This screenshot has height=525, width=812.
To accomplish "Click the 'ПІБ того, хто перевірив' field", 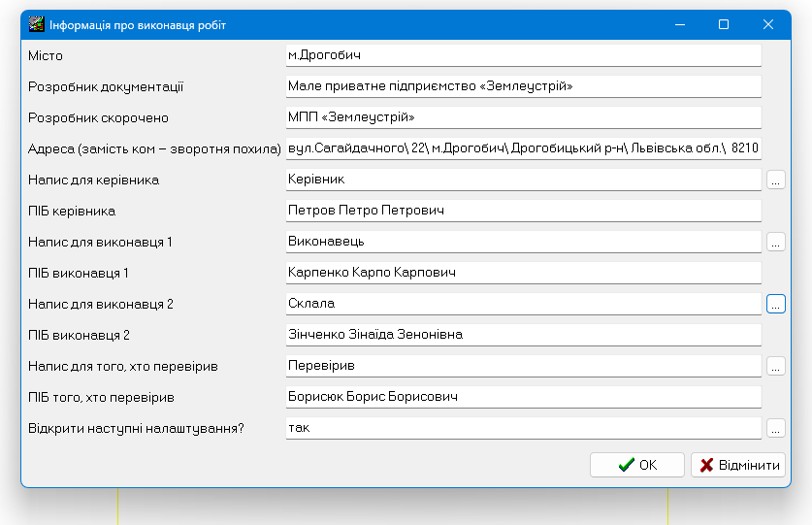I will 523,397.
